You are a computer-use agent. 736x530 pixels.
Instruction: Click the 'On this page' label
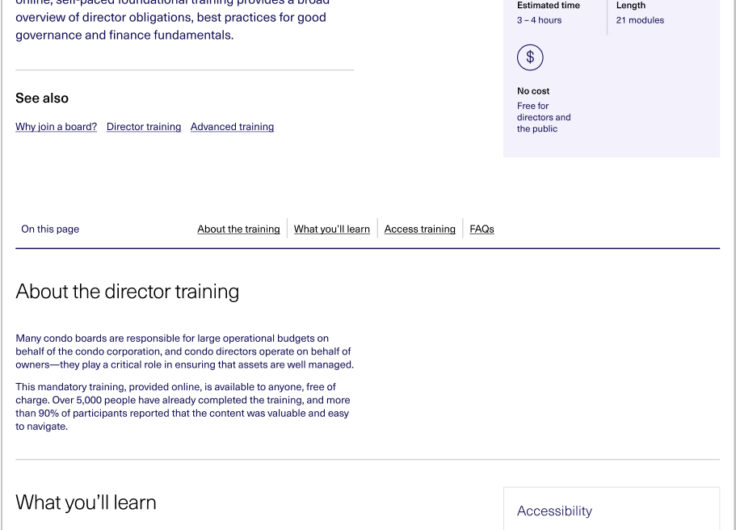50,229
